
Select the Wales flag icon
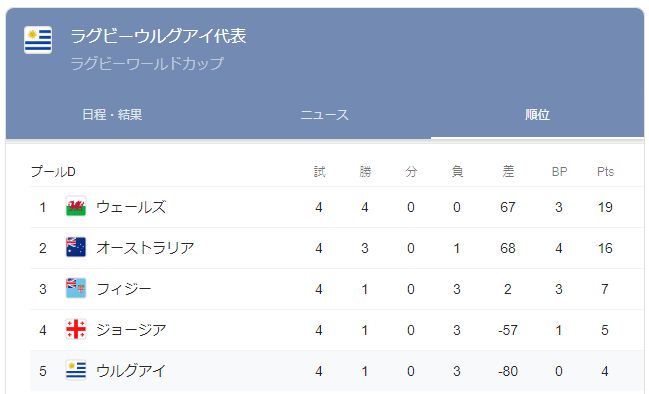76,207
